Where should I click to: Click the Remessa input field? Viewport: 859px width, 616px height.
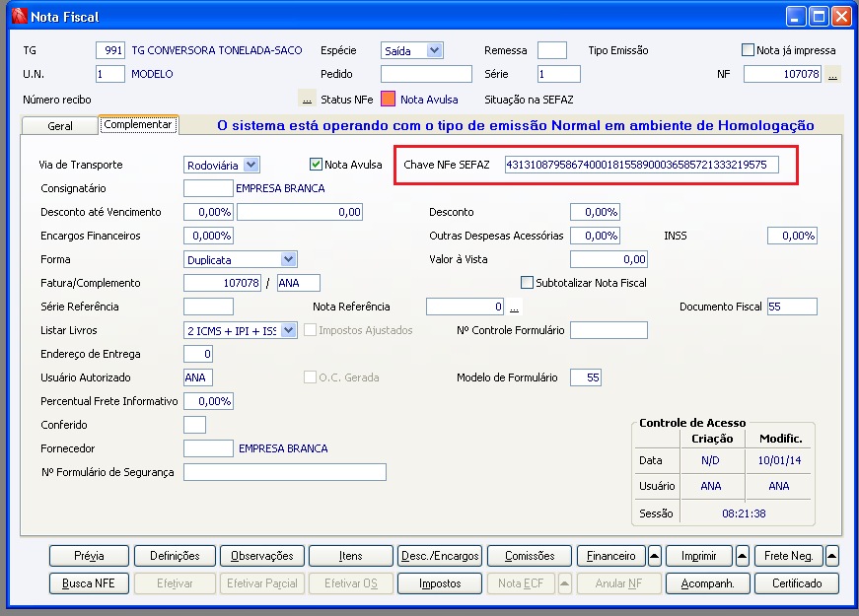[551, 50]
